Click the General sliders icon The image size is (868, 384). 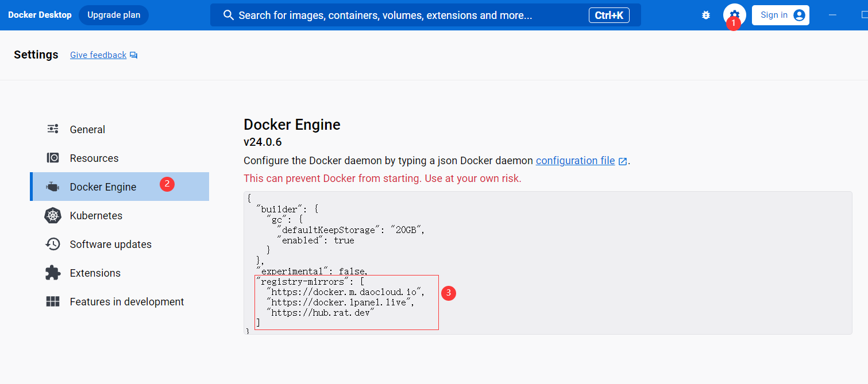click(53, 129)
